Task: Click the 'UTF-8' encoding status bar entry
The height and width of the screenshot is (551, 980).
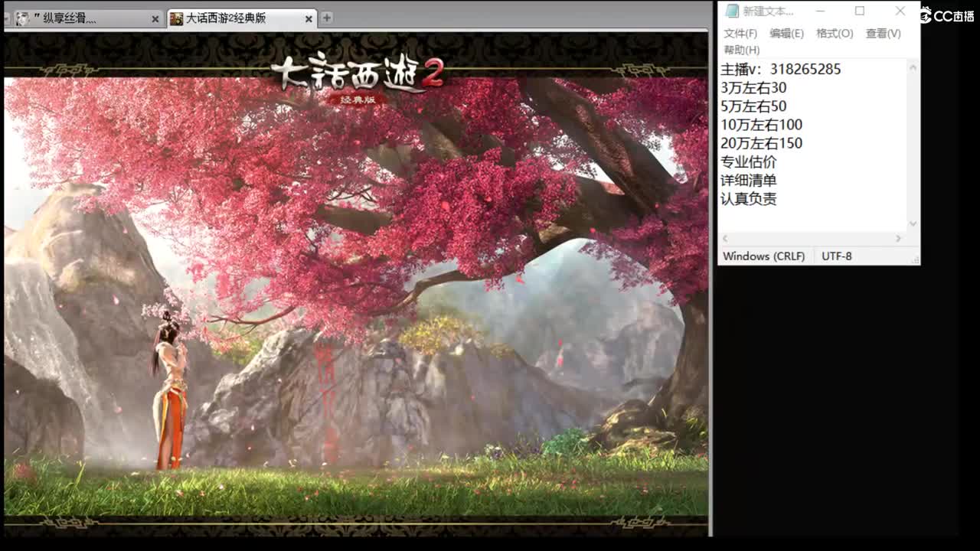Action: [837, 256]
